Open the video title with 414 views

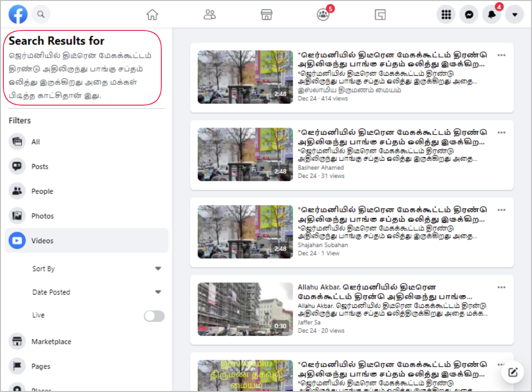click(x=392, y=59)
